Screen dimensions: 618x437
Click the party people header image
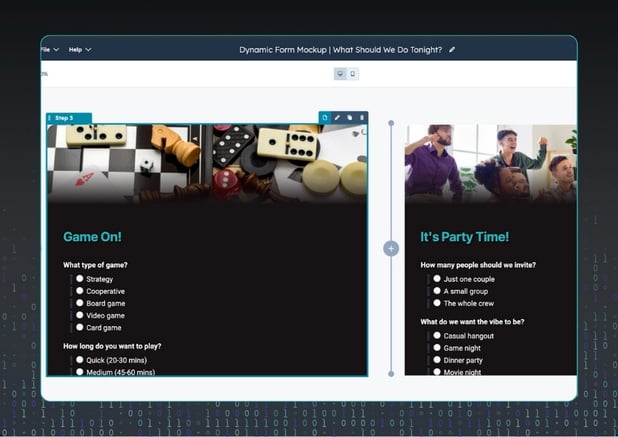(x=491, y=164)
